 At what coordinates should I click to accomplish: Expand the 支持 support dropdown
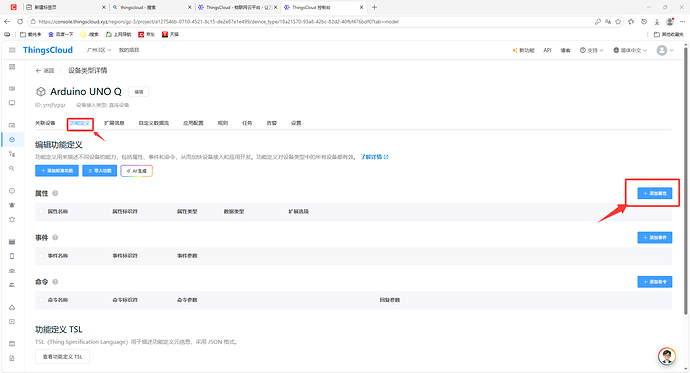click(x=591, y=50)
